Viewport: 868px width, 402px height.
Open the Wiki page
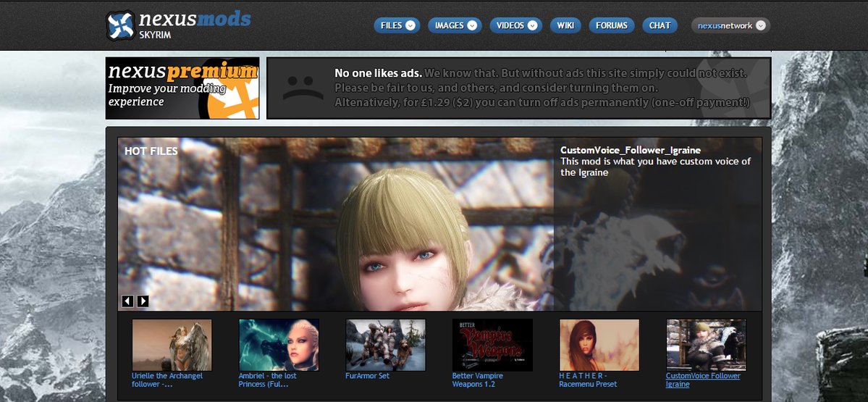(566, 25)
